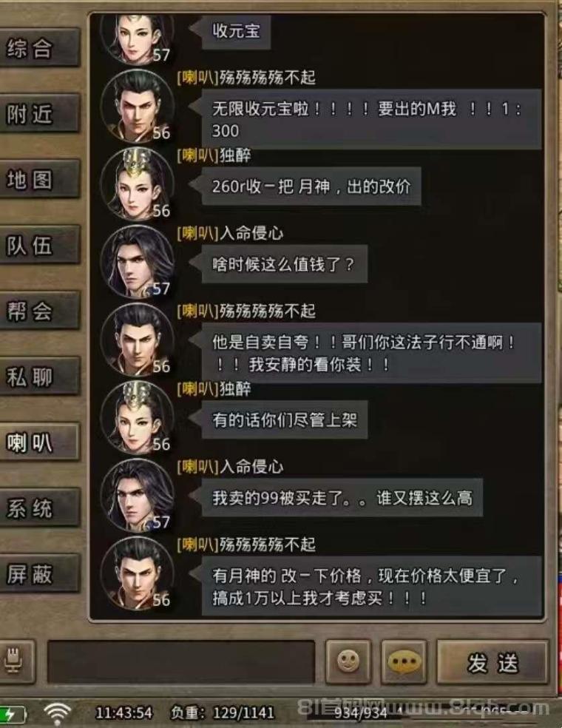
Task: Open the 帮会 guild channel
Action: point(39,311)
